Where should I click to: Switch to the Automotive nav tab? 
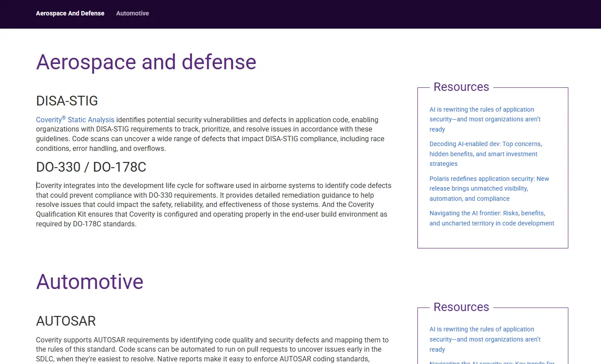pyautogui.click(x=132, y=13)
